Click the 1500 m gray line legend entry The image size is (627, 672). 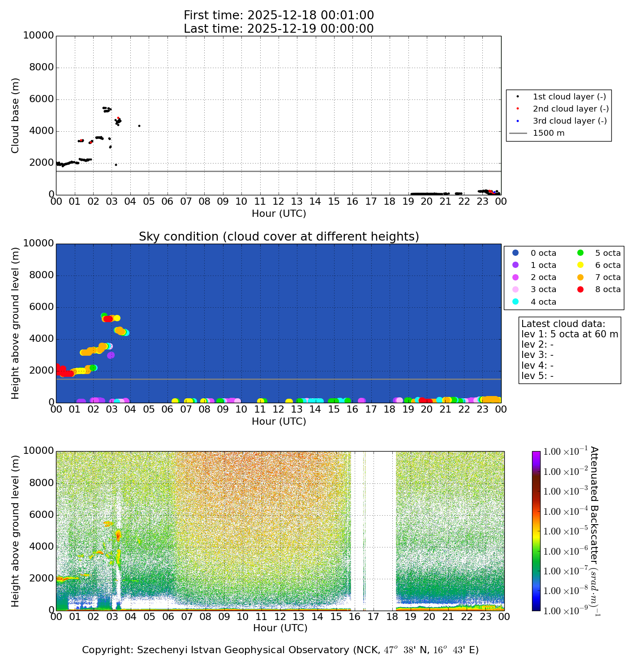coord(548,133)
